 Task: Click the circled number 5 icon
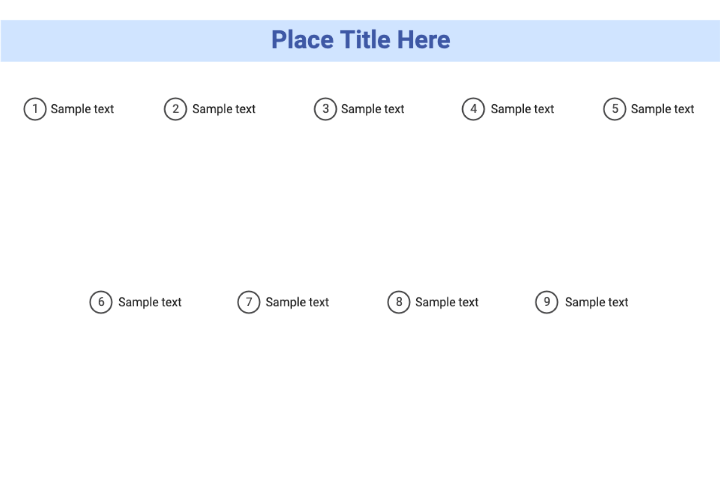coord(614,109)
